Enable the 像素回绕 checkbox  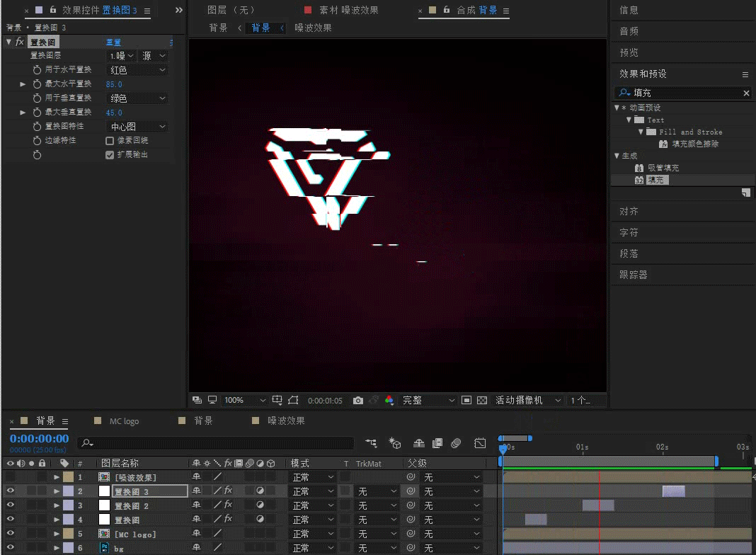109,140
